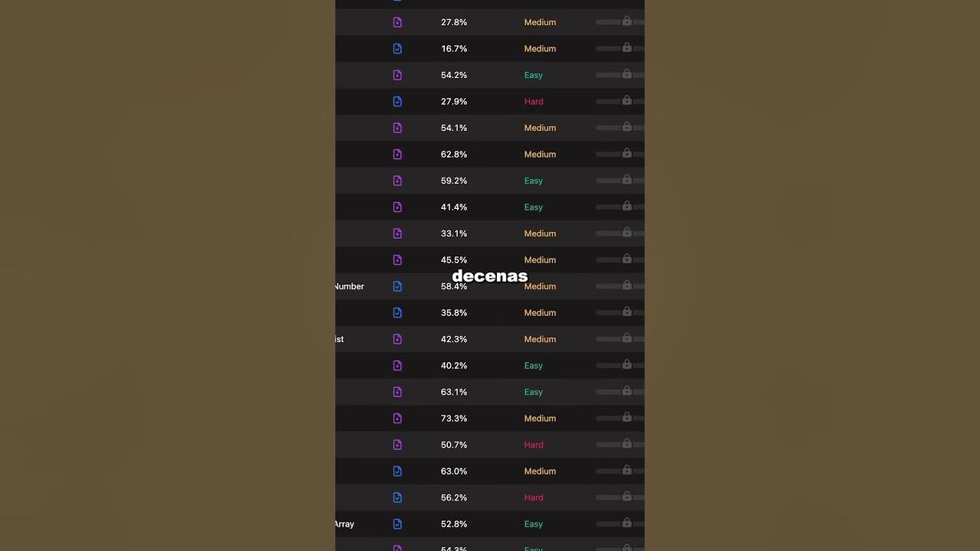The height and width of the screenshot is (551, 980).
Task: Open video solution icon in 27.8% row
Action: (397, 22)
